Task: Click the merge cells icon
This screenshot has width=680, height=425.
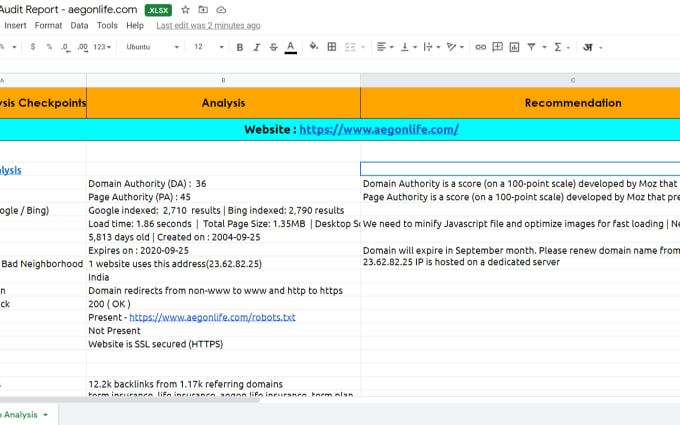Action: pyautogui.click(x=350, y=47)
